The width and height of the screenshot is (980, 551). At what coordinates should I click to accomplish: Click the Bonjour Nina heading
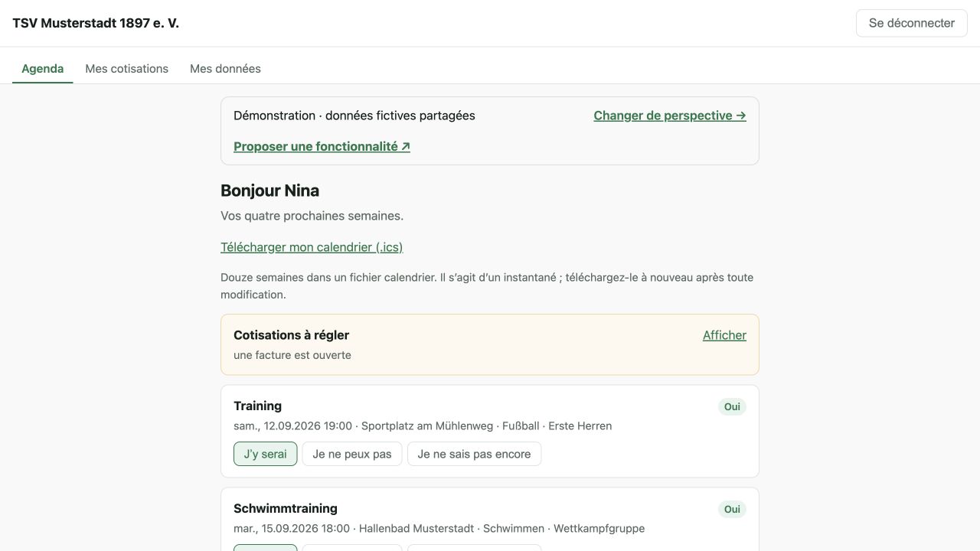(x=269, y=191)
